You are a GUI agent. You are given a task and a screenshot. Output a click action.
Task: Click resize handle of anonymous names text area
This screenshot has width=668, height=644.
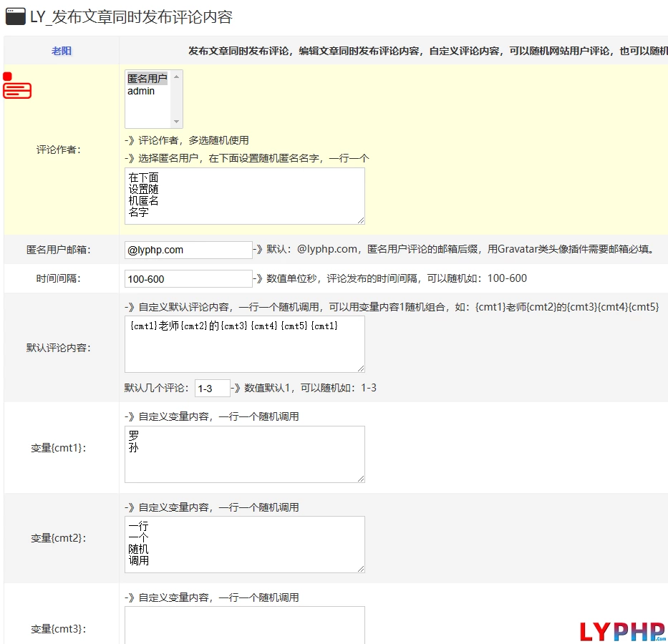point(361,220)
